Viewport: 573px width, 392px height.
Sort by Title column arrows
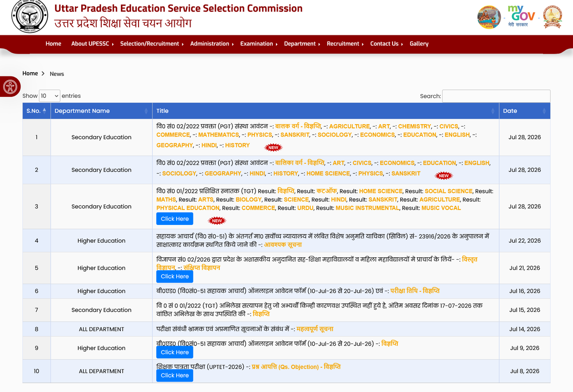[493, 111]
